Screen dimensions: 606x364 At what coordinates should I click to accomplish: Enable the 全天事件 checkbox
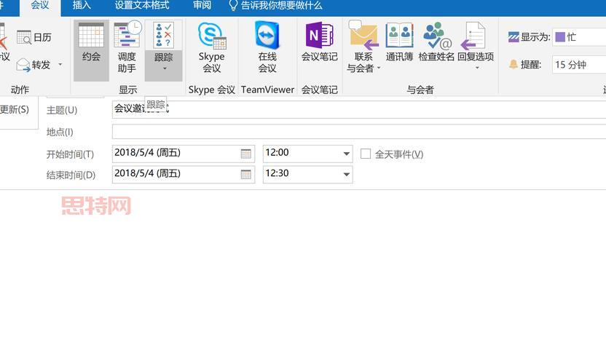point(366,154)
